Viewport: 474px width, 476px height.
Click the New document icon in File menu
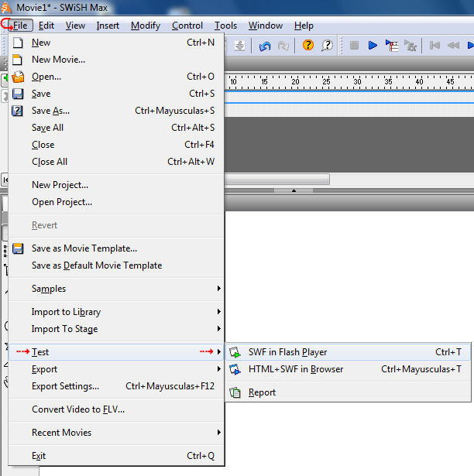tap(18, 43)
